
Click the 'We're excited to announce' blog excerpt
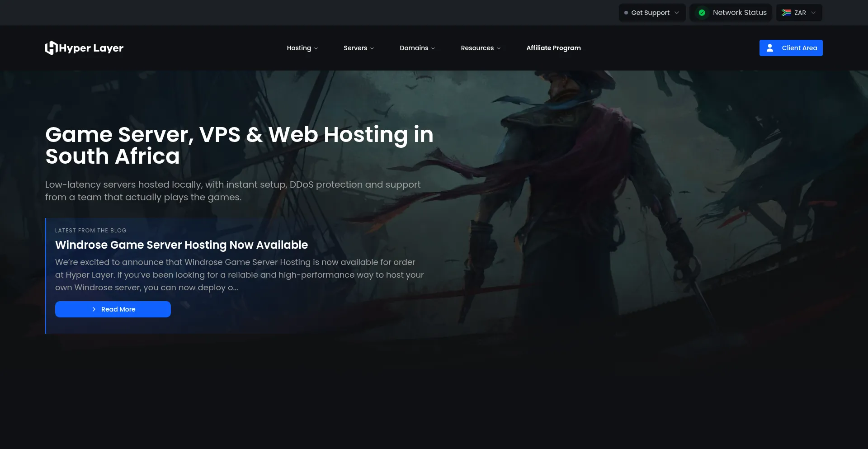[240, 274]
